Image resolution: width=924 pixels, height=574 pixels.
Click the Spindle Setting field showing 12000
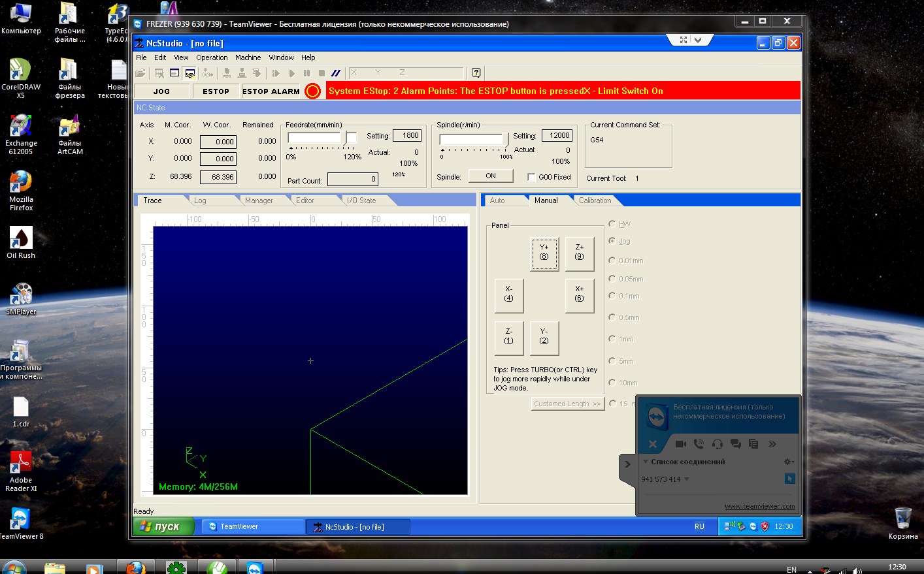[557, 136]
